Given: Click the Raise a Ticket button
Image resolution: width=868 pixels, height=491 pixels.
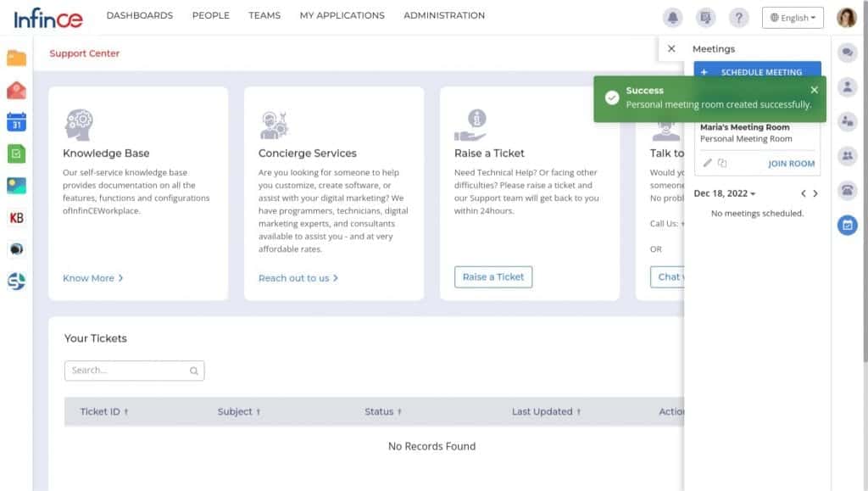Looking at the screenshot, I should coord(493,276).
